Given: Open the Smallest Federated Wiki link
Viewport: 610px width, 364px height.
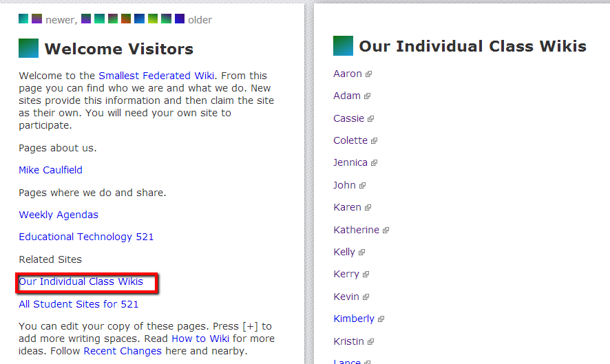Looking at the screenshot, I should pos(156,76).
